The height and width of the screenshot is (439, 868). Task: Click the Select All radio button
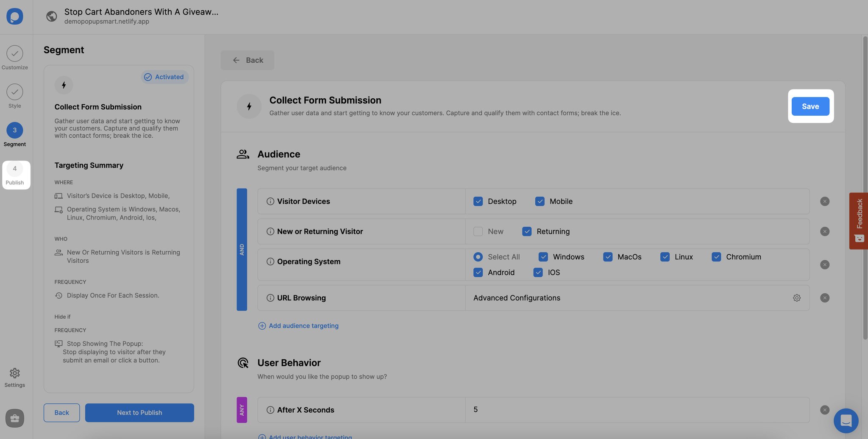(478, 257)
